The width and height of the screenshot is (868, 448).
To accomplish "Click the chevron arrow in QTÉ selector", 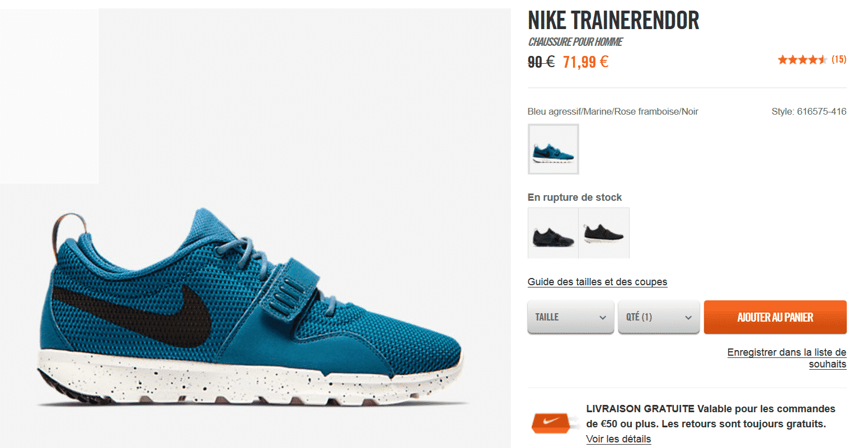I will coord(688,318).
